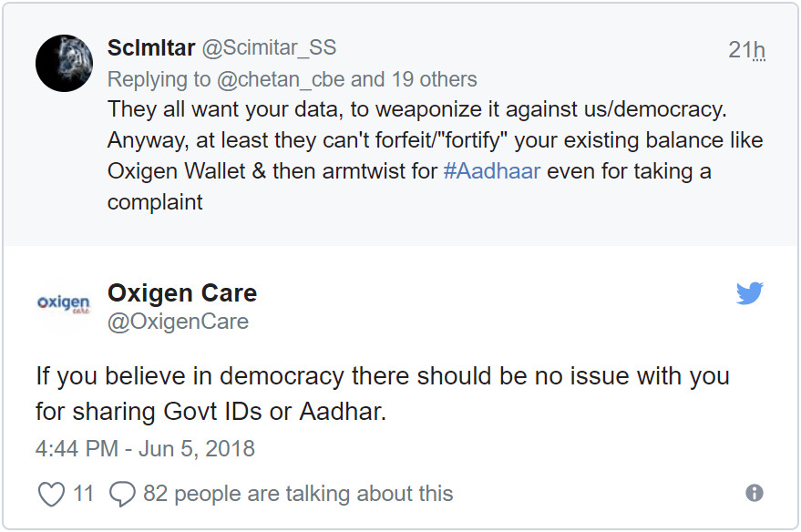Open the 'Oxigen Care' display name
Screen dimensions: 801x532
point(182,293)
